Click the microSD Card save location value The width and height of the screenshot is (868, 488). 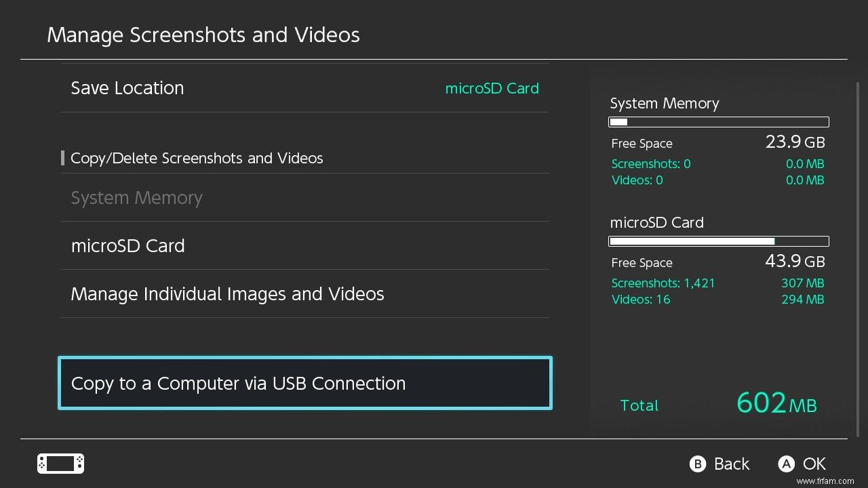[492, 89]
